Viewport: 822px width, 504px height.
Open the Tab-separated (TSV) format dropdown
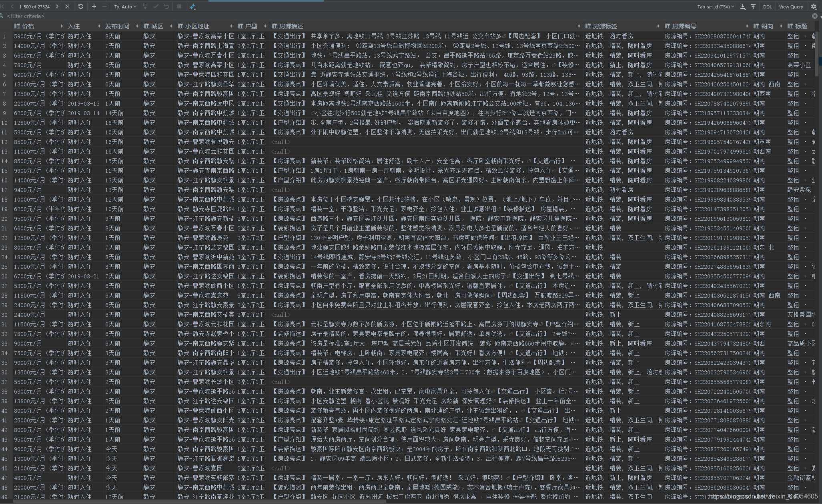pos(716,6)
